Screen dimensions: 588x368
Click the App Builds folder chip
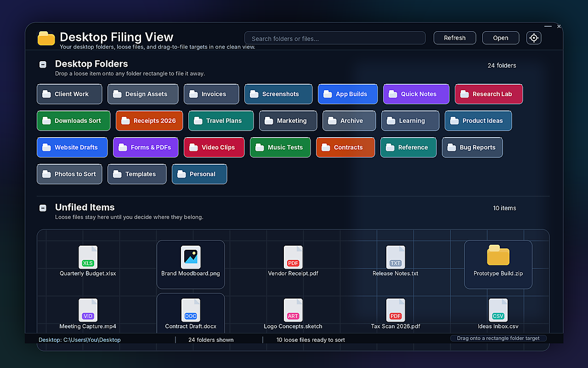click(x=348, y=94)
